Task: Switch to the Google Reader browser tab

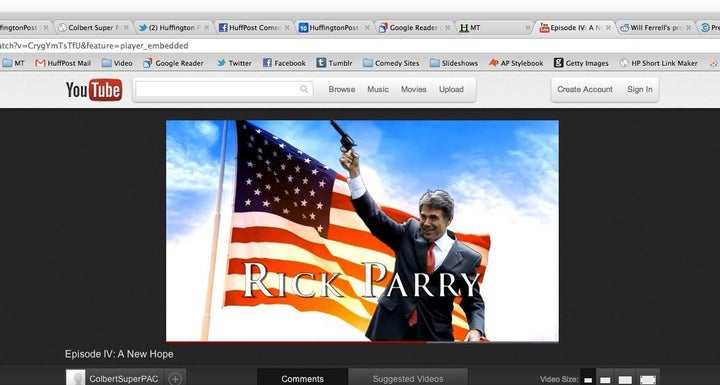Action: point(415,28)
